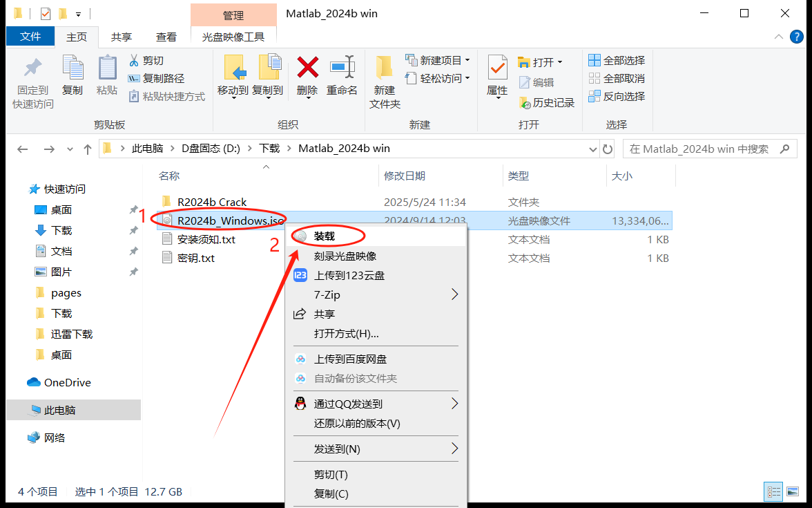Click Select None (全部取消)
812x508 pixels.
[x=617, y=79]
